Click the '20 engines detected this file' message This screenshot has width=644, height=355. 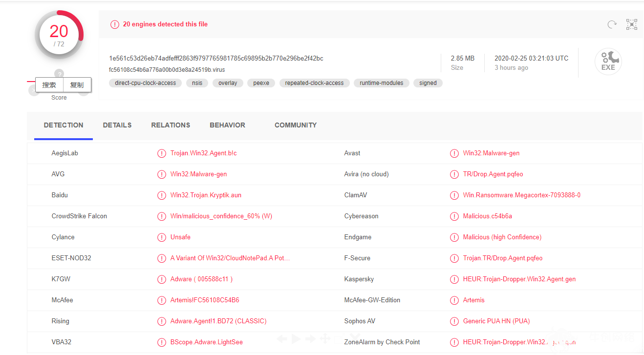[165, 24]
